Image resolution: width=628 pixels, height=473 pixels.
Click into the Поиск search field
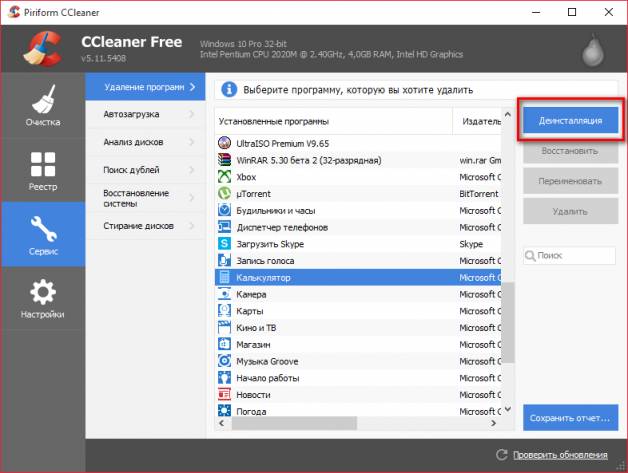[x=569, y=255]
